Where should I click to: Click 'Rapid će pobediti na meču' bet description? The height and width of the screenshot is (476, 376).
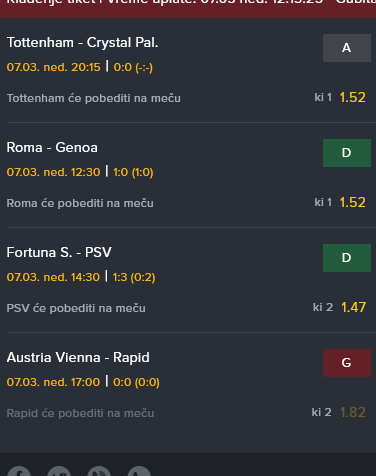pyautogui.click(x=80, y=413)
